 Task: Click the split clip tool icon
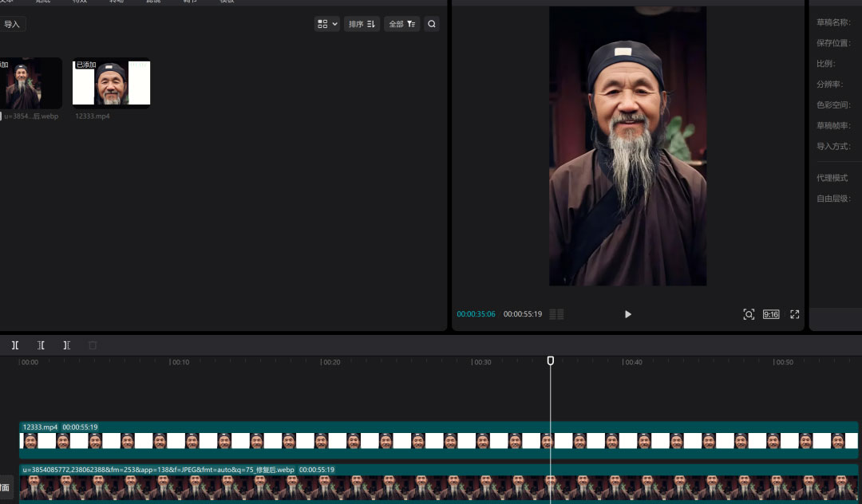coord(15,345)
